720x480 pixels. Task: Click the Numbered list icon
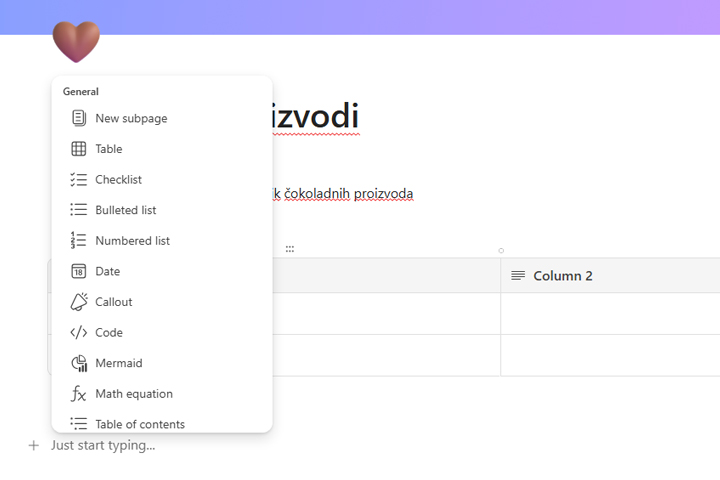(79, 241)
